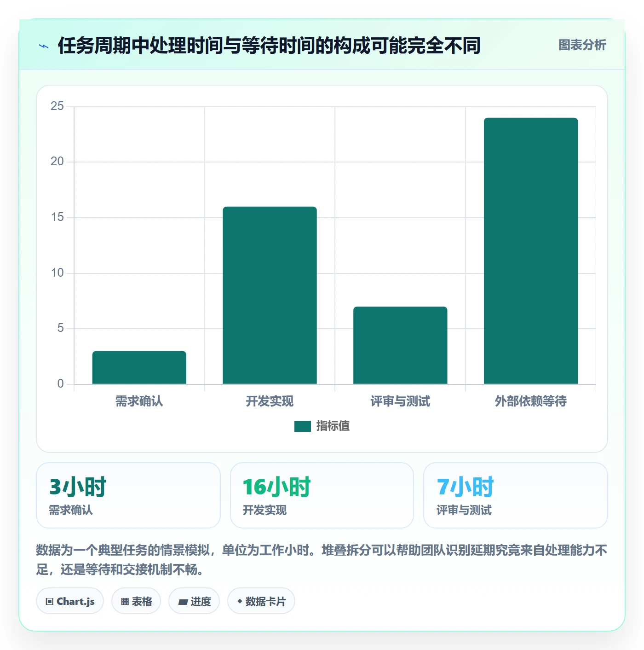Click the lightning icon beside the title

pos(44,46)
